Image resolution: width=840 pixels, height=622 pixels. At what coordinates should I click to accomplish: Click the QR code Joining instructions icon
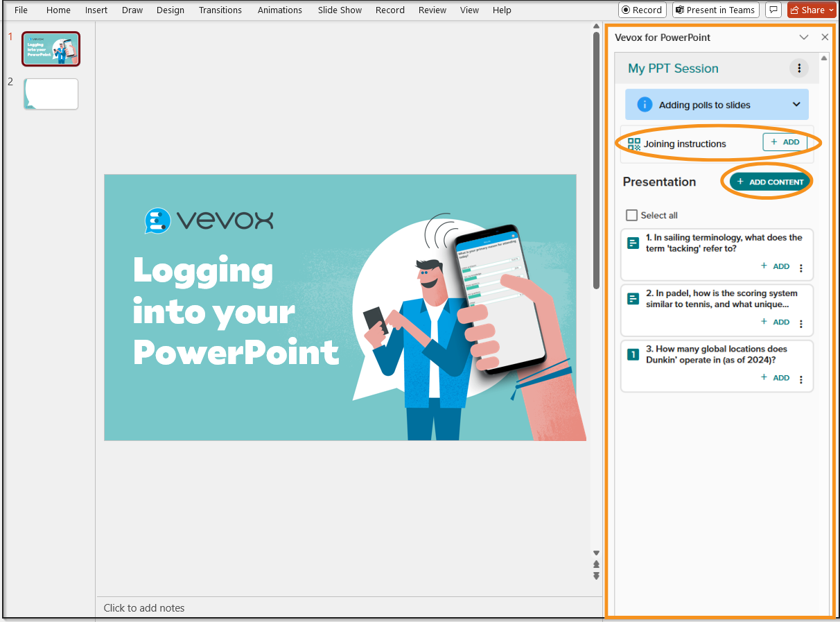[x=634, y=144]
